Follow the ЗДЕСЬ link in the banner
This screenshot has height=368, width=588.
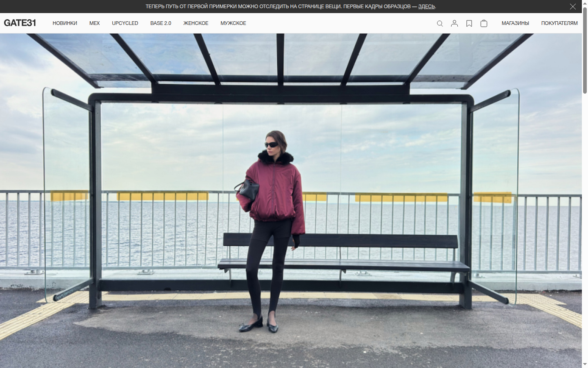coord(426,7)
